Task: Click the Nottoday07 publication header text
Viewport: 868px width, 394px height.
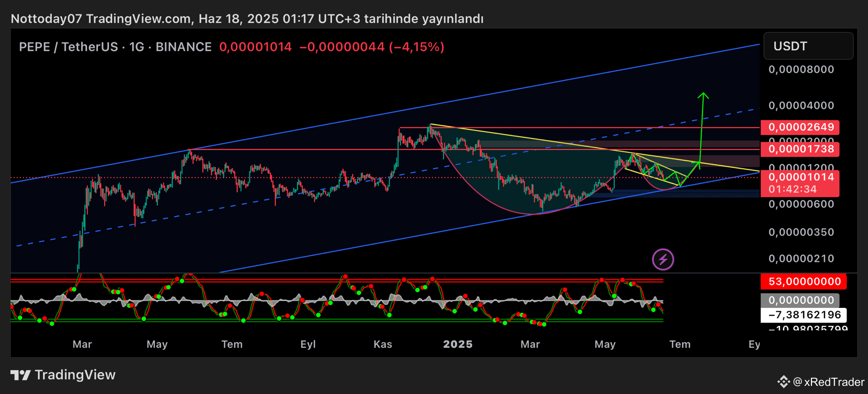Action: click(x=247, y=19)
